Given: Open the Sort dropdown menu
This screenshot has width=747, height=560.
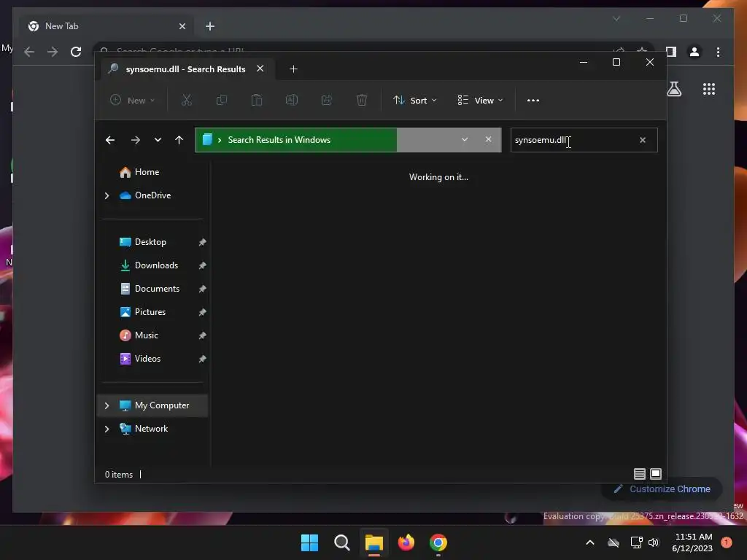Looking at the screenshot, I should [x=415, y=100].
